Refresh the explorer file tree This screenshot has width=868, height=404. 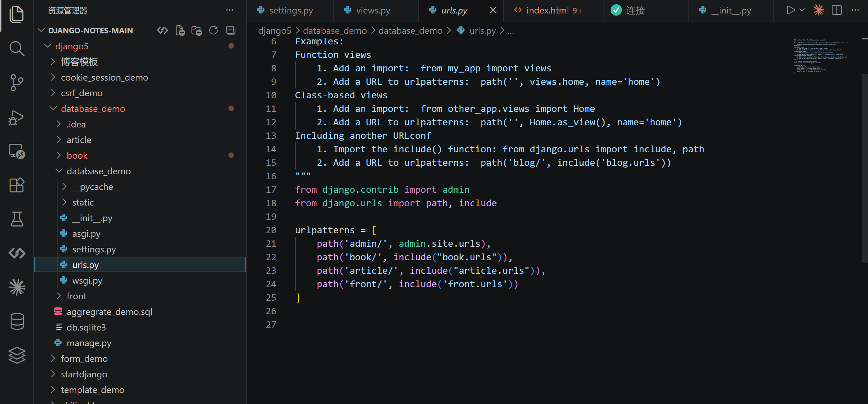coord(213,31)
